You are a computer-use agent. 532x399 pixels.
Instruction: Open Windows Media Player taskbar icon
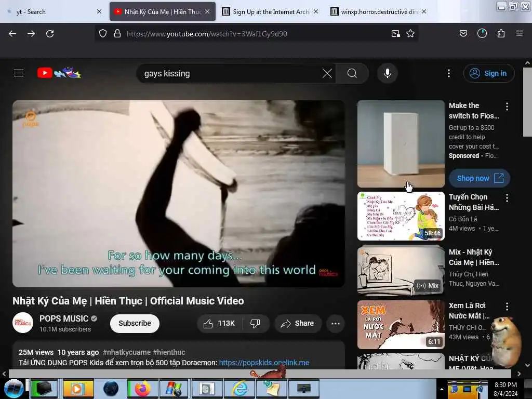click(x=77, y=389)
